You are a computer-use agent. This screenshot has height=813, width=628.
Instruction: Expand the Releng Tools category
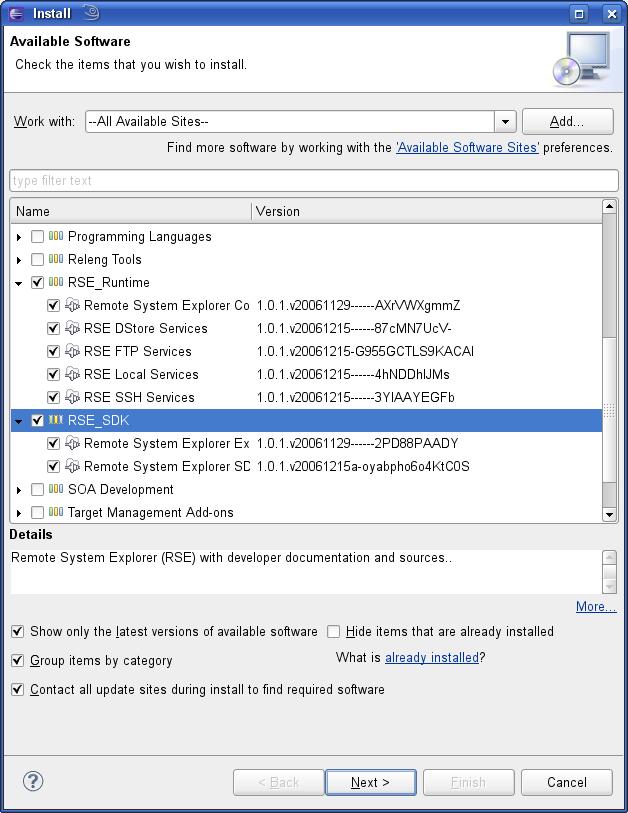pyautogui.click(x=19, y=260)
